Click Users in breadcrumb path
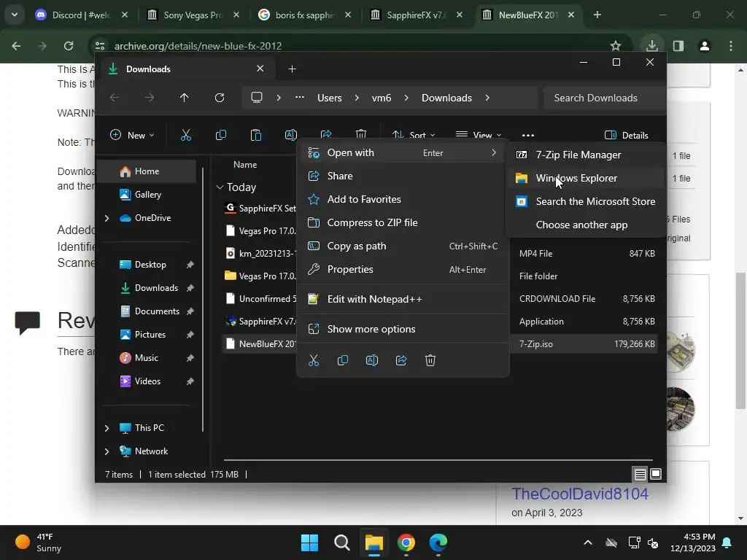 pos(329,98)
